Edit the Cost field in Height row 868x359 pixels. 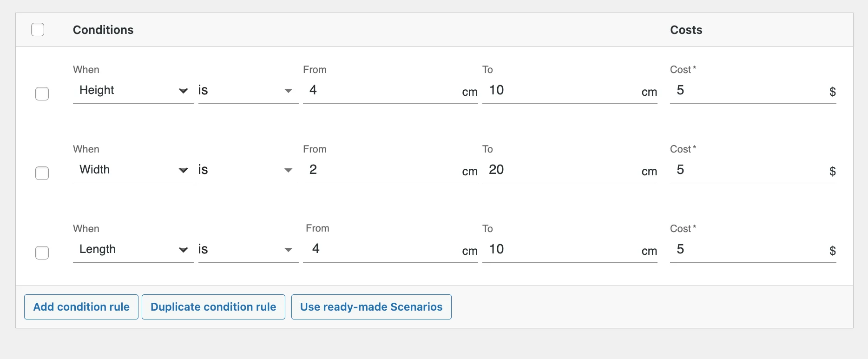pos(748,91)
